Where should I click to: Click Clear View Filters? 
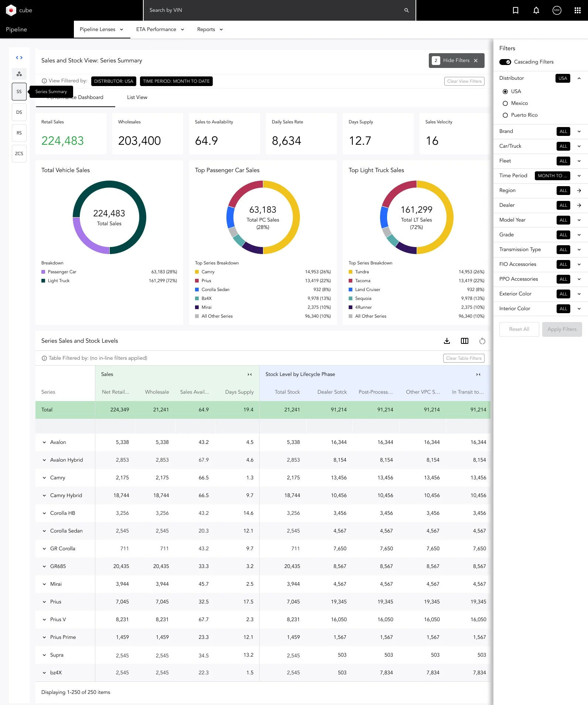coord(464,81)
